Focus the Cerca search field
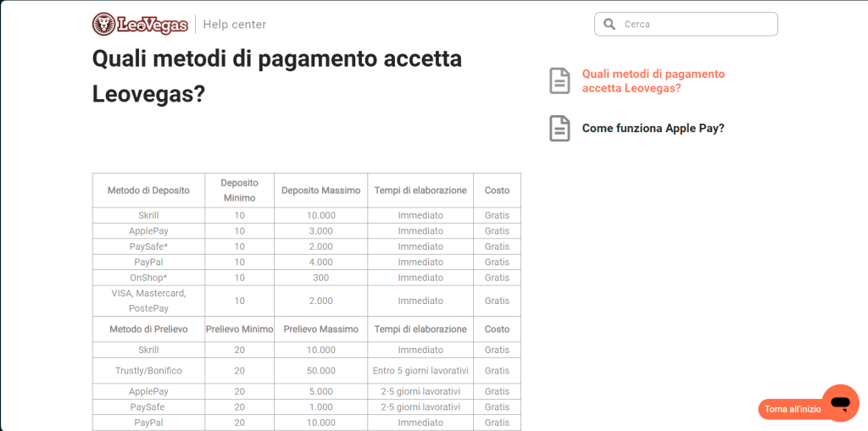868x431 pixels. (x=686, y=25)
